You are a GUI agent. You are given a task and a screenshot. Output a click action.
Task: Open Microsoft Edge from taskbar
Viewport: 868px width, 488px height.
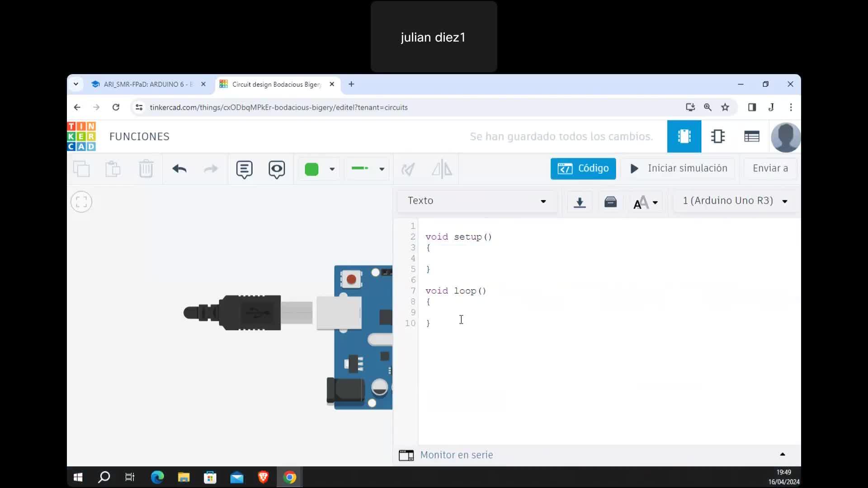pyautogui.click(x=157, y=477)
